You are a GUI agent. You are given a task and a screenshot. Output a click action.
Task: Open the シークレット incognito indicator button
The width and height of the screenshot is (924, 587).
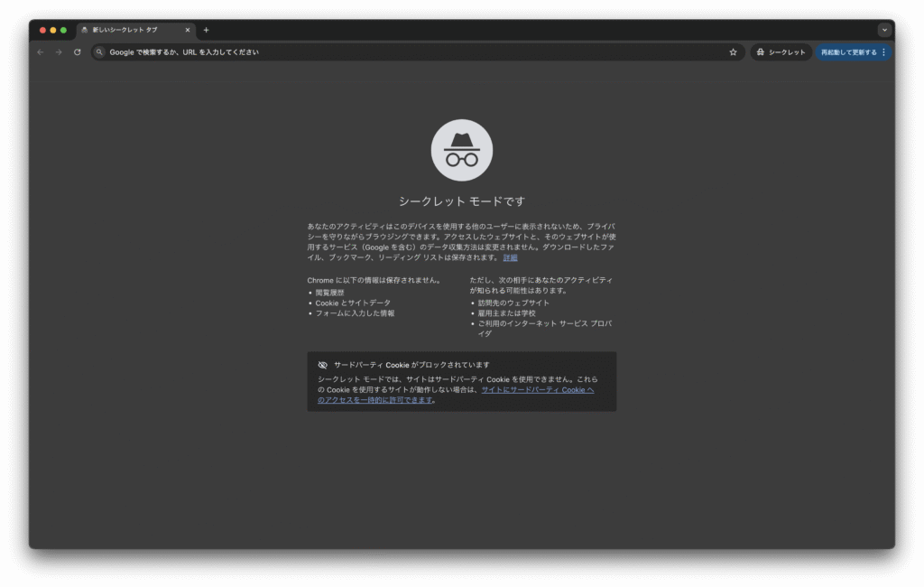click(781, 52)
